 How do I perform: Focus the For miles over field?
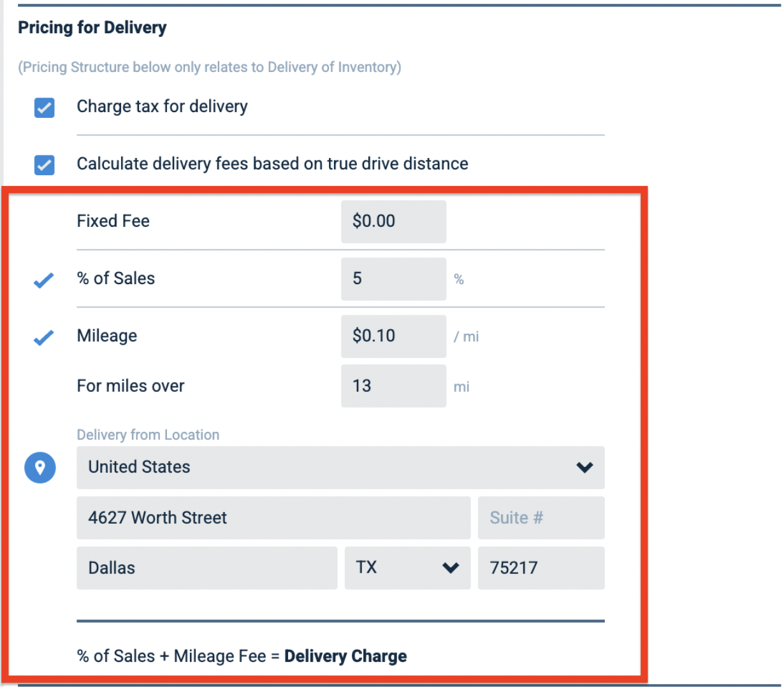tap(393, 386)
